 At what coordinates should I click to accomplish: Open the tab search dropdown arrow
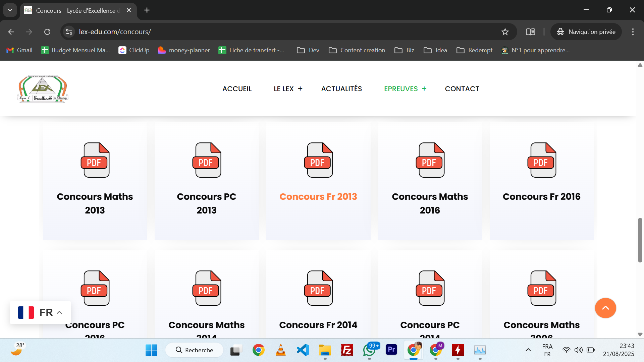pyautogui.click(x=10, y=10)
